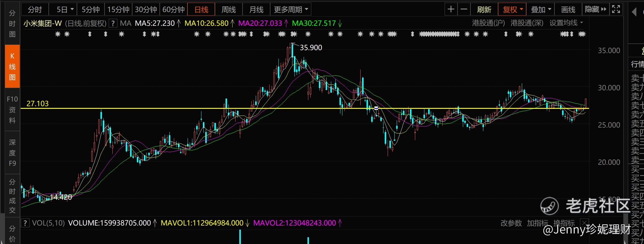The image size is (644, 244).
Task: Open 分时图 in left sidebar
Action: [x=12, y=23]
